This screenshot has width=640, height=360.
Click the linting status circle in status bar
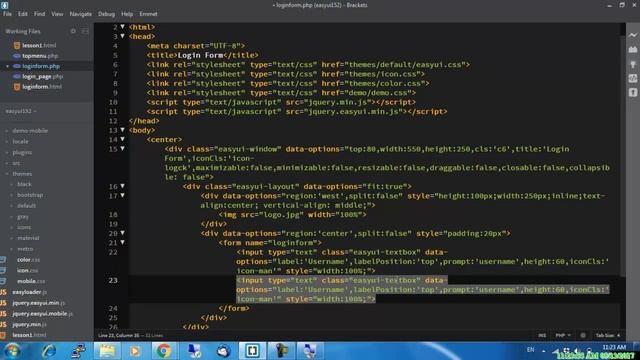tap(583, 336)
